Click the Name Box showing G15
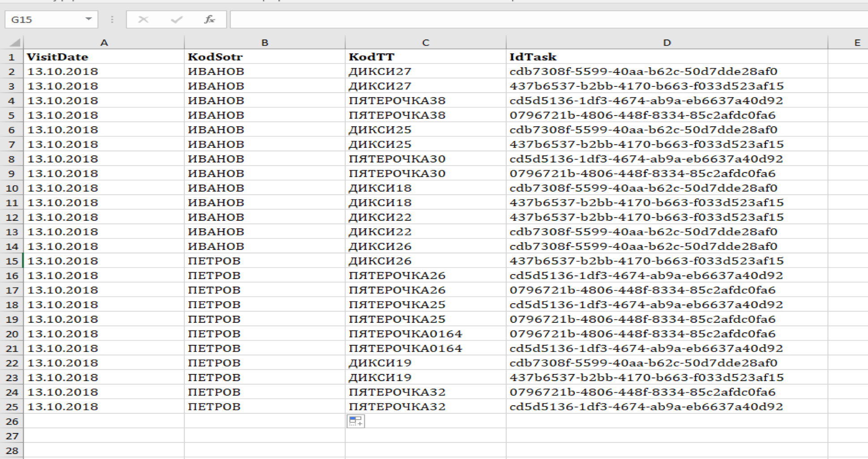The height and width of the screenshot is (459, 868). point(51,20)
